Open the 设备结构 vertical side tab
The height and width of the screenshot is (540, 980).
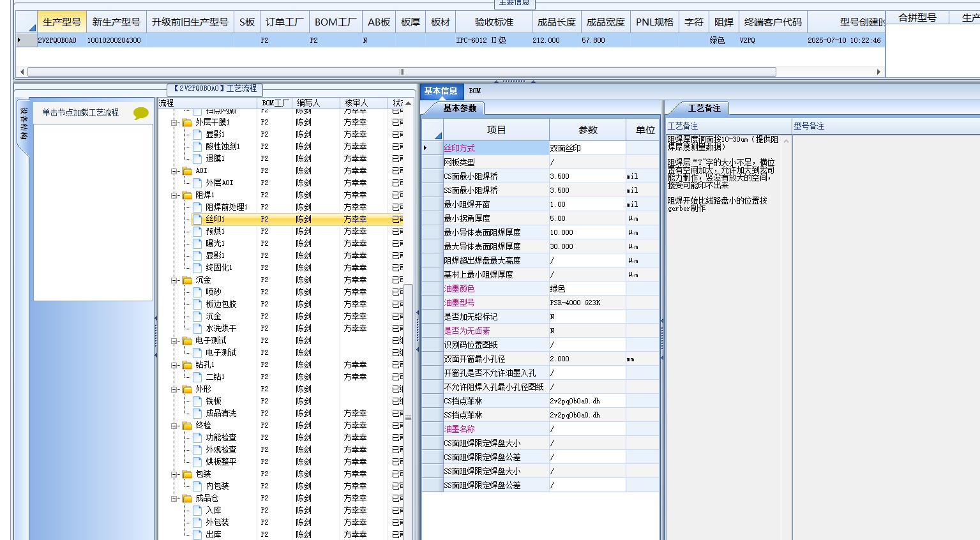click(23, 124)
